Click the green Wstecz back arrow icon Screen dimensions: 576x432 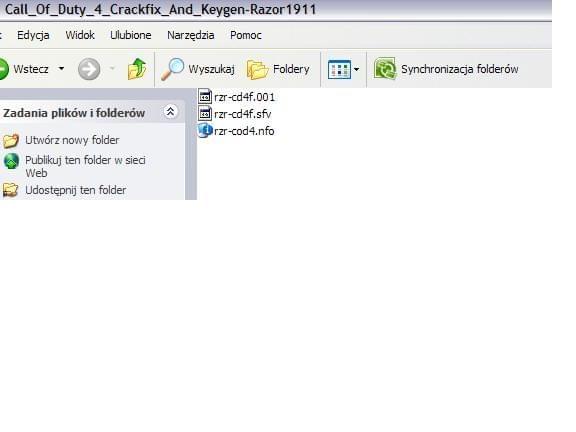(4, 69)
